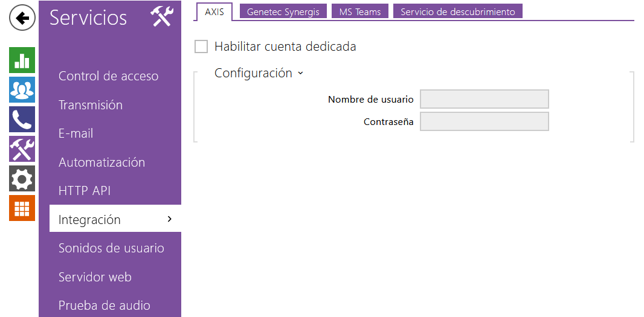Image resolution: width=644 pixels, height=317 pixels.
Task: Expand the Integración menu arrow
Action: (x=169, y=219)
